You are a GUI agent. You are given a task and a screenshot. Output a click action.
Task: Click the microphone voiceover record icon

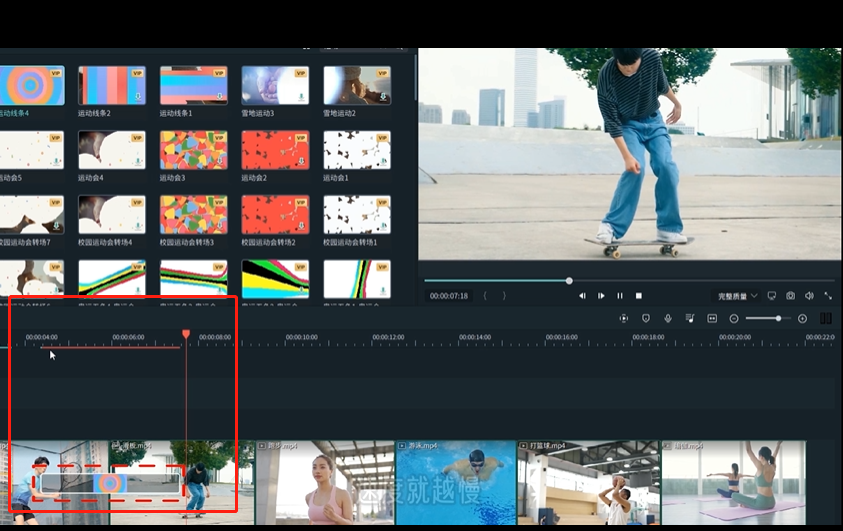click(668, 318)
